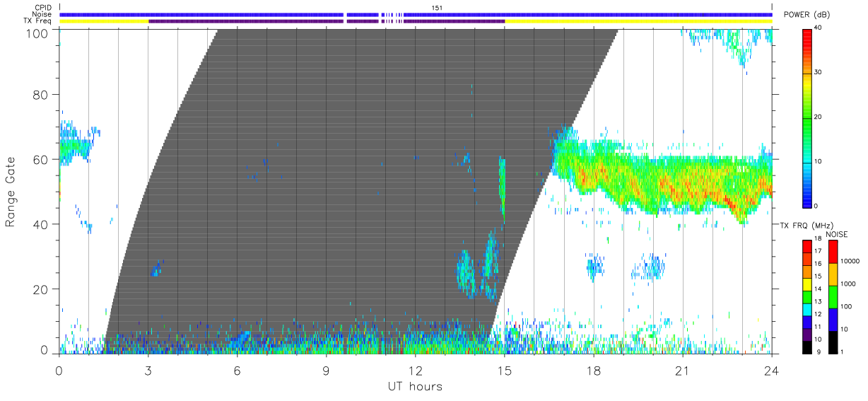868x401 pixels.
Task: Click the 100 label on the noise scale
Action: pyautogui.click(x=846, y=306)
